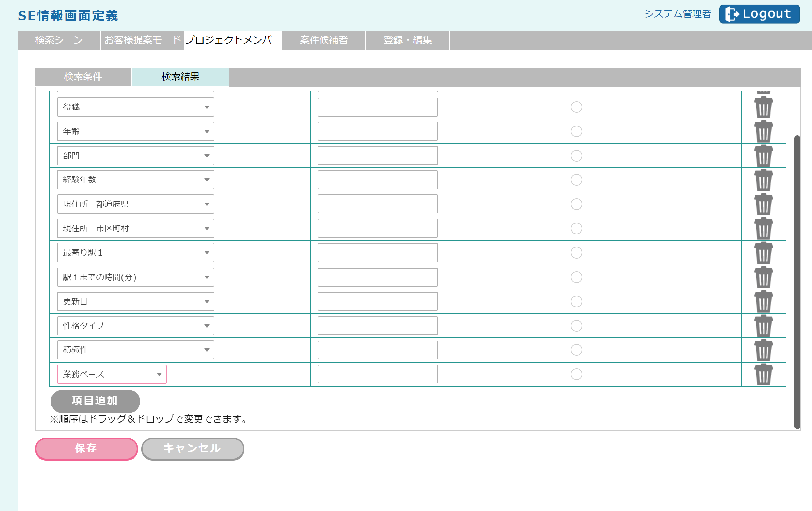Image resolution: width=812 pixels, height=511 pixels.
Task: Expand the 現住所 都道府県 dropdown
Action: pos(136,204)
